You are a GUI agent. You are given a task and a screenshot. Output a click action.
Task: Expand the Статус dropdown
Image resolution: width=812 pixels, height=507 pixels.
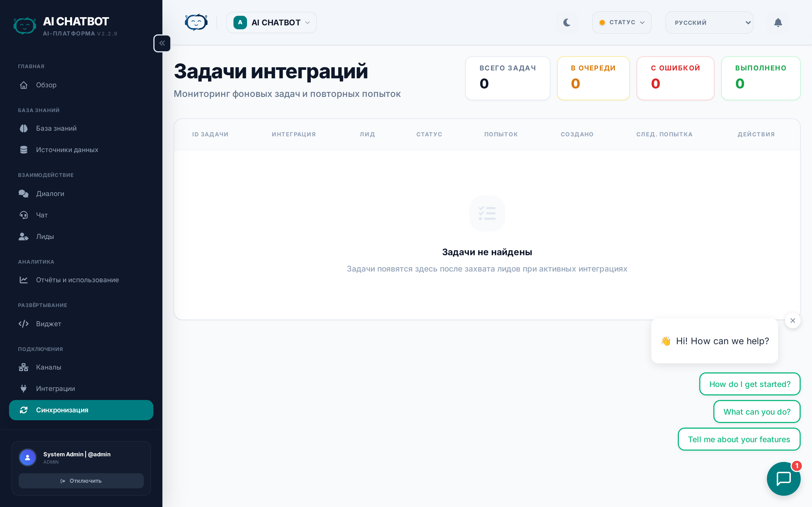click(622, 23)
